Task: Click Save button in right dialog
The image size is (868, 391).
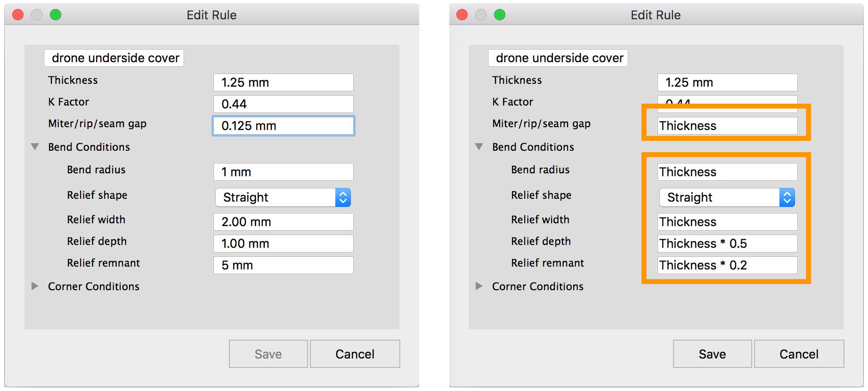Action: pyautogui.click(x=712, y=354)
